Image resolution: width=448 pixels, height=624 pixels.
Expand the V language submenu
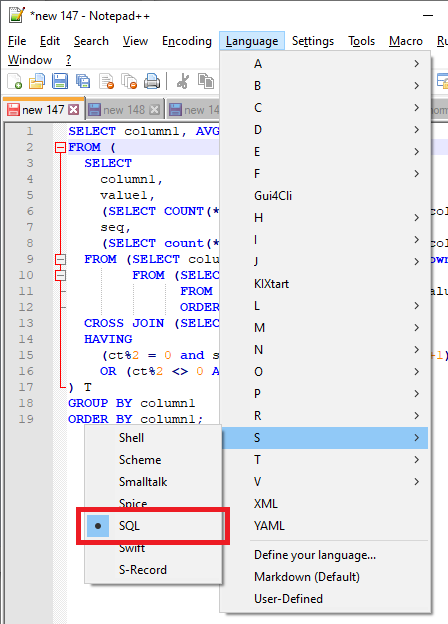click(325, 482)
